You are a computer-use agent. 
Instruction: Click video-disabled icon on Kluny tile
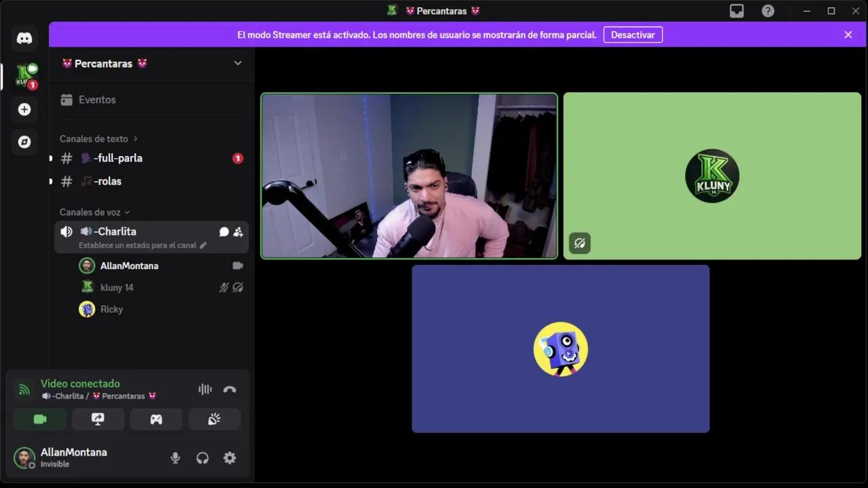(x=580, y=243)
